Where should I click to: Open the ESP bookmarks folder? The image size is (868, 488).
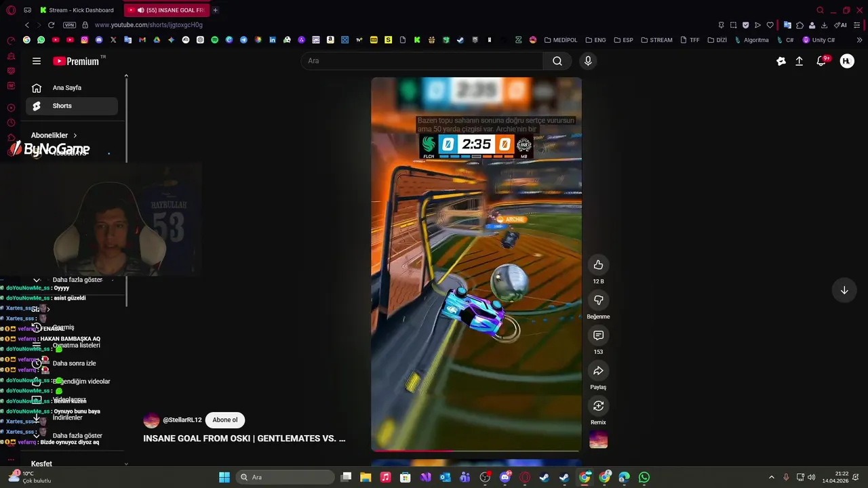pos(623,40)
